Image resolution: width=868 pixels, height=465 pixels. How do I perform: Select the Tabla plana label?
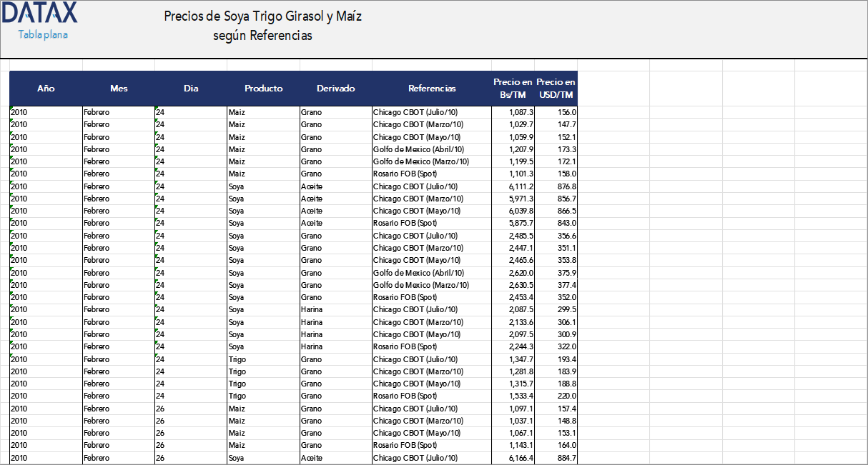[41, 33]
